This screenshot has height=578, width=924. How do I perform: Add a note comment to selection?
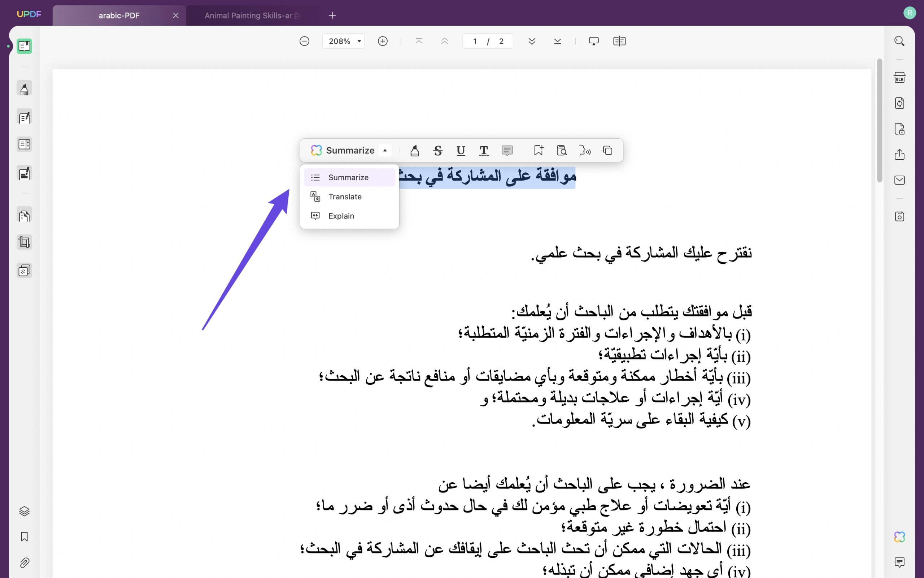click(x=507, y=151)
